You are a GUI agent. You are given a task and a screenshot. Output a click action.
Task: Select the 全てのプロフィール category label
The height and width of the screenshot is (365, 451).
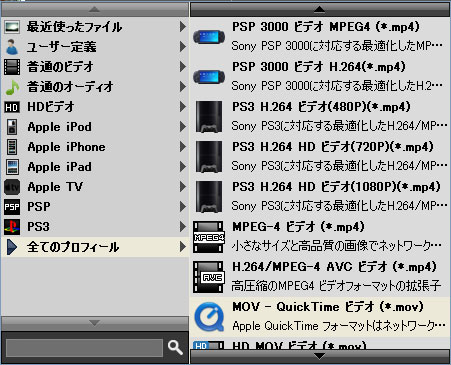pyautogui.click(x=73, y=247)
